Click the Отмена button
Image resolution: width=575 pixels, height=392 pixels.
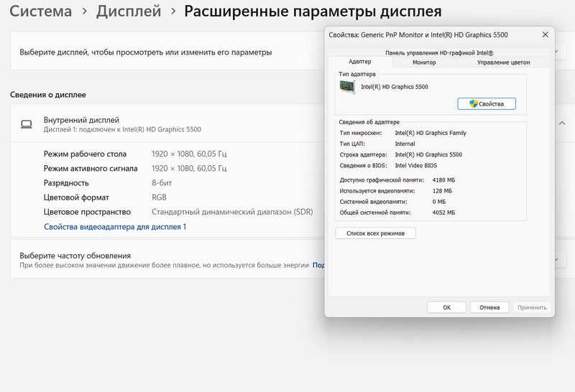click(x=489, y=307)
